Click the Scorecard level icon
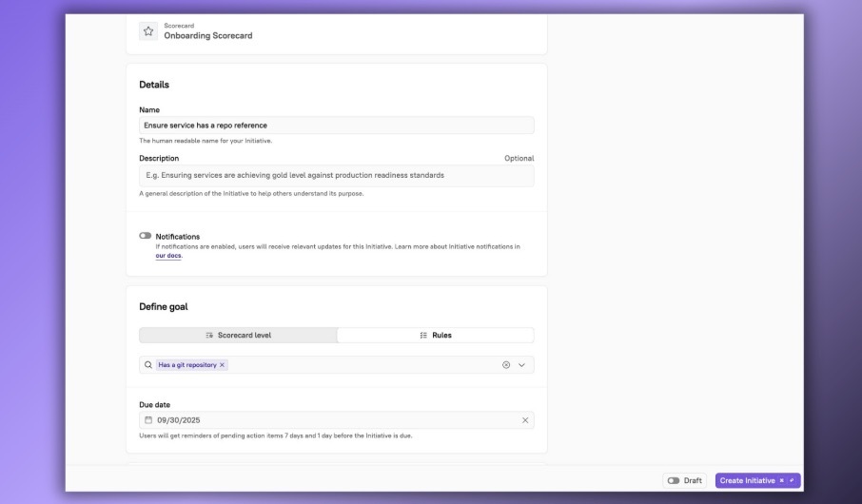The image size is (862, 504). pos(209,336)
